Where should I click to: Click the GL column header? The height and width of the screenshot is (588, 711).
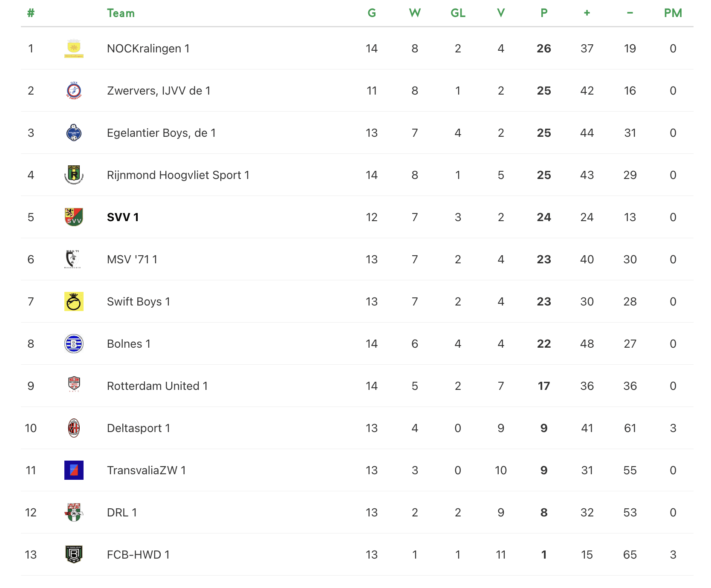point(458,13)
